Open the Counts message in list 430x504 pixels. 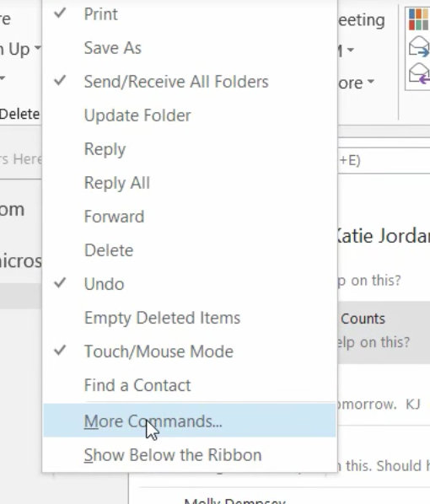[384, 332]
